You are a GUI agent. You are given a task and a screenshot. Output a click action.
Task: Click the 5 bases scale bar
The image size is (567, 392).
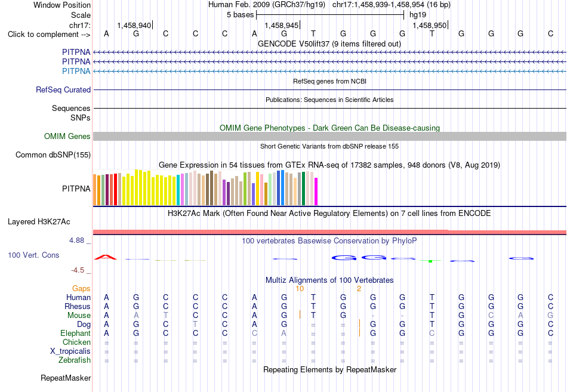click(x=330, y=15)
